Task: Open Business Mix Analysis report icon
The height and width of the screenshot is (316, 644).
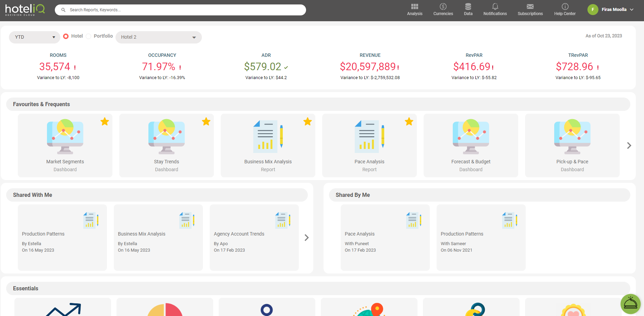Action: click(268, 137)
